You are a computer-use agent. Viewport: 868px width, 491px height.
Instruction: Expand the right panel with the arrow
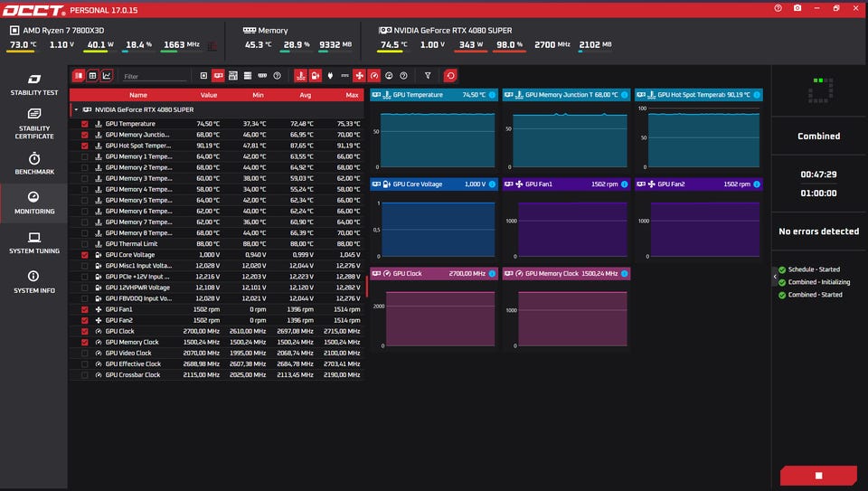775,276
